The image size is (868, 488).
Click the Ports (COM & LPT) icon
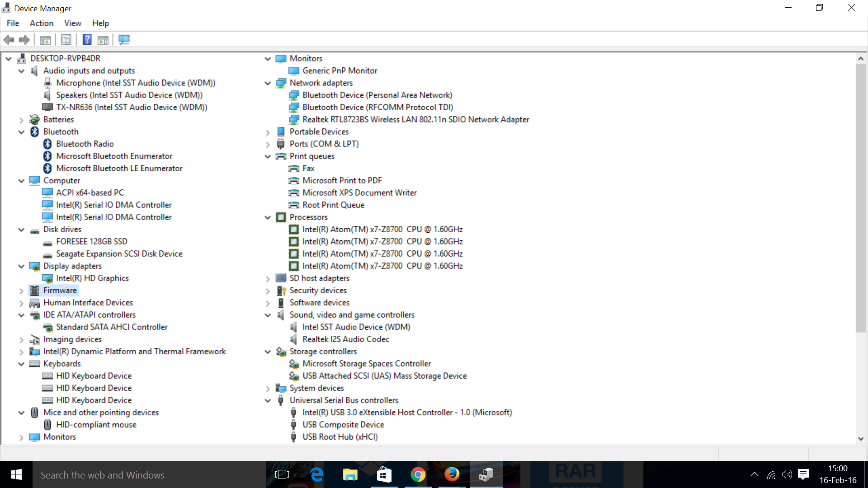[281, 144]
